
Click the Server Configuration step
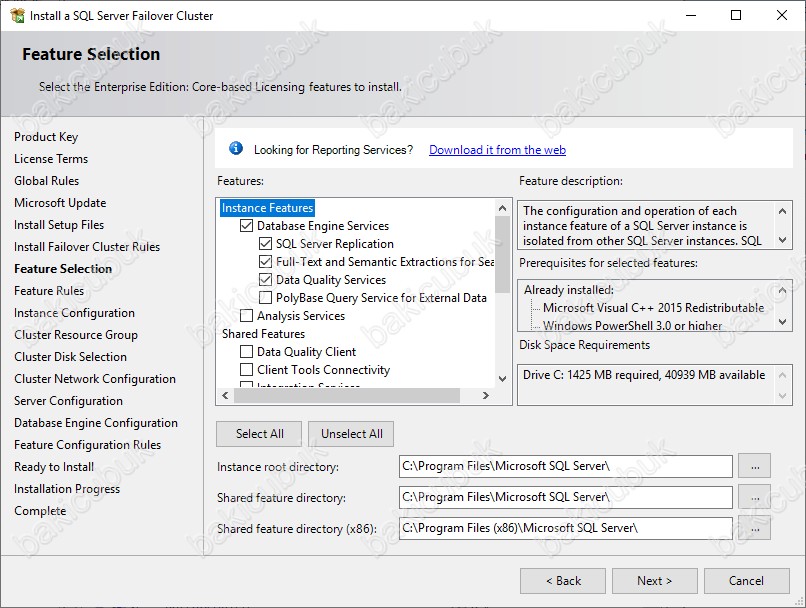(x=68, y=401)
